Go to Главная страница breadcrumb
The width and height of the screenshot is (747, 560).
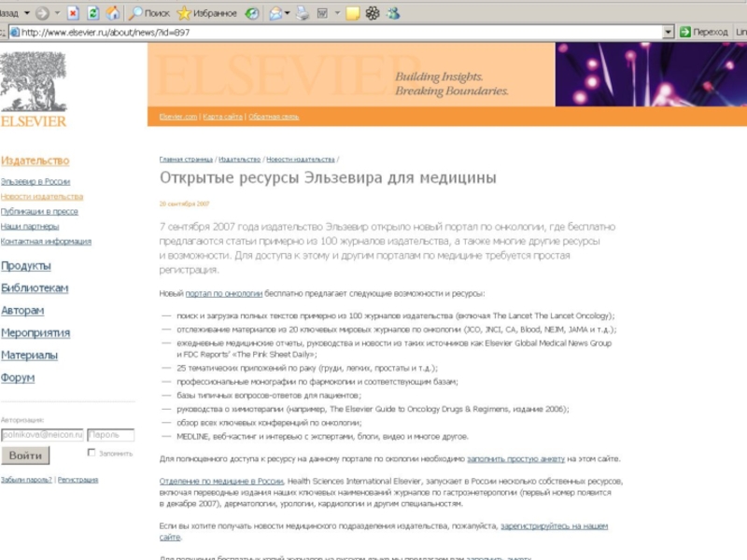pos(186,159)
